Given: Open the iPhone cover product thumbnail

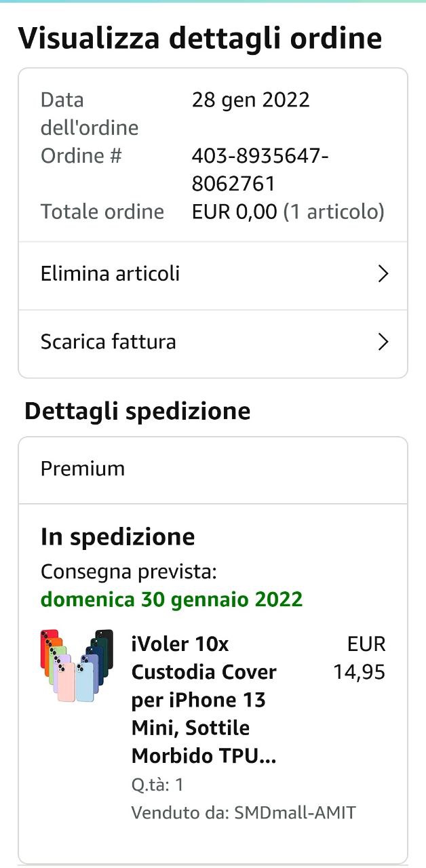Looking at the screenshot, I should pyautogui.click(x=76, y=665).
